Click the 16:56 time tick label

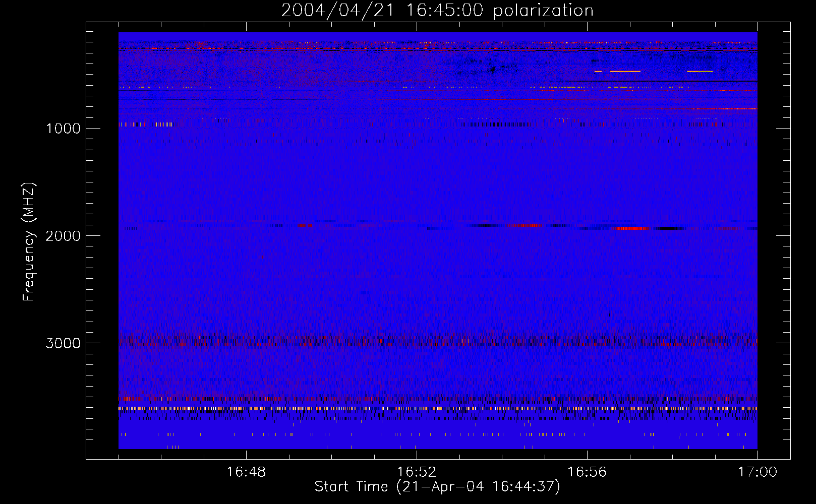[587, 472]
